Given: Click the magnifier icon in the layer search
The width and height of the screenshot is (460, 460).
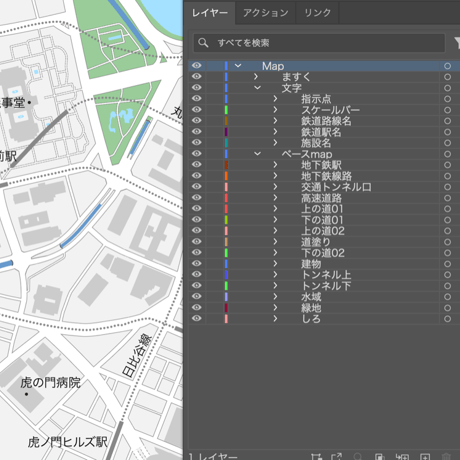Looking at the screenshot, I should (203, 43).
